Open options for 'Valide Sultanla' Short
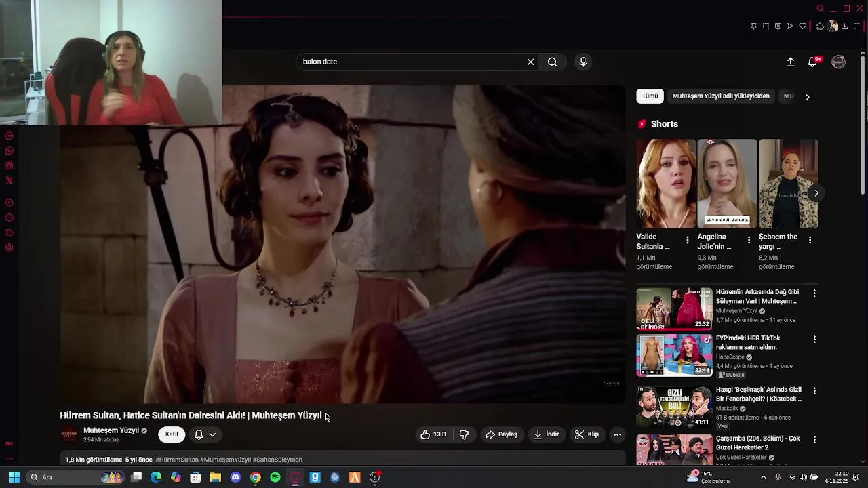Screen dimensions: 868x488 (688, 240)
